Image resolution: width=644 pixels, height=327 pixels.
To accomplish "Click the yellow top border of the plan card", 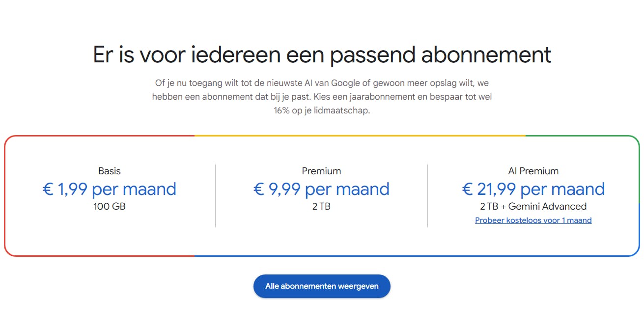I will click(359, 136).
